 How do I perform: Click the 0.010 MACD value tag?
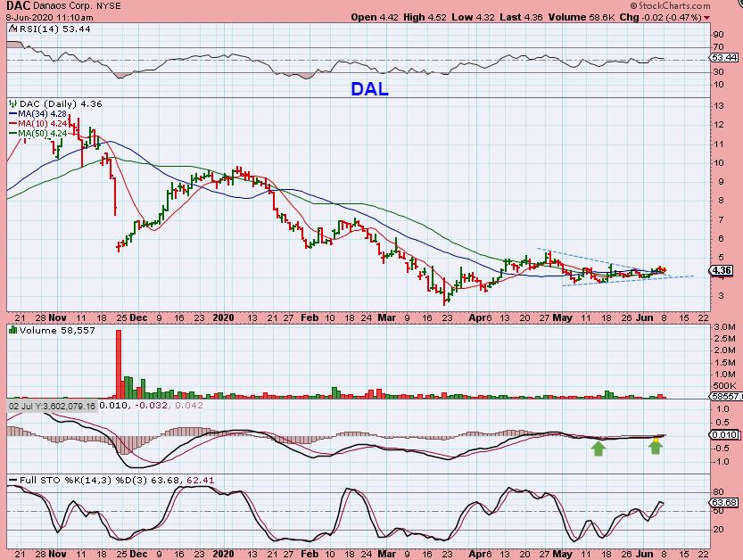pos(724,434)
